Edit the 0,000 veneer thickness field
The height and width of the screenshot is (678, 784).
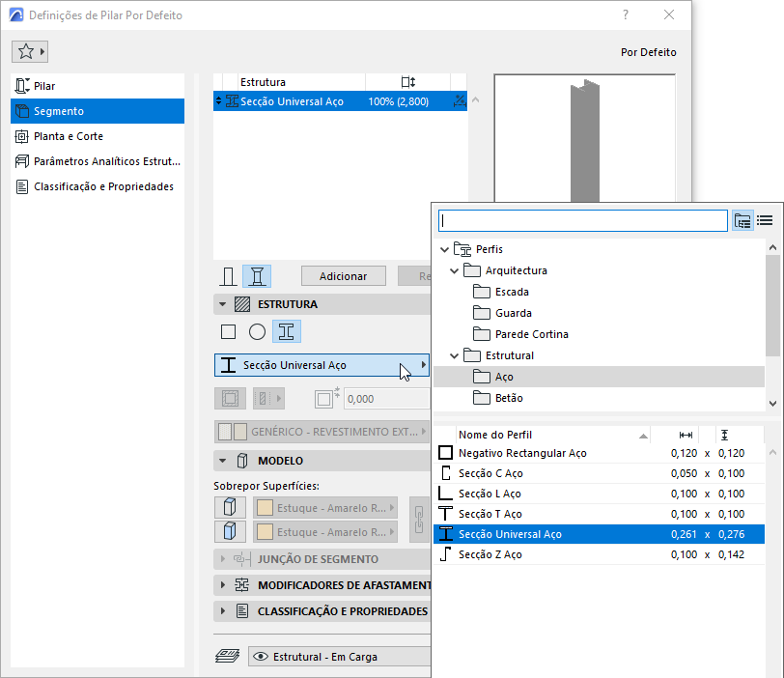[x=386, y=399]
